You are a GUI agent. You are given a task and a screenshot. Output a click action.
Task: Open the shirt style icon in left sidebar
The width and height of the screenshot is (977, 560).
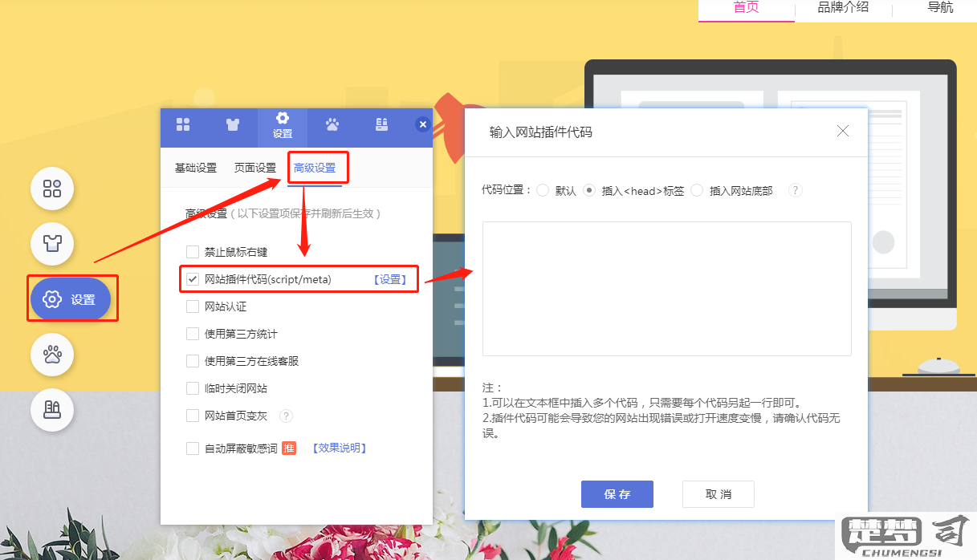coord(52,244)
